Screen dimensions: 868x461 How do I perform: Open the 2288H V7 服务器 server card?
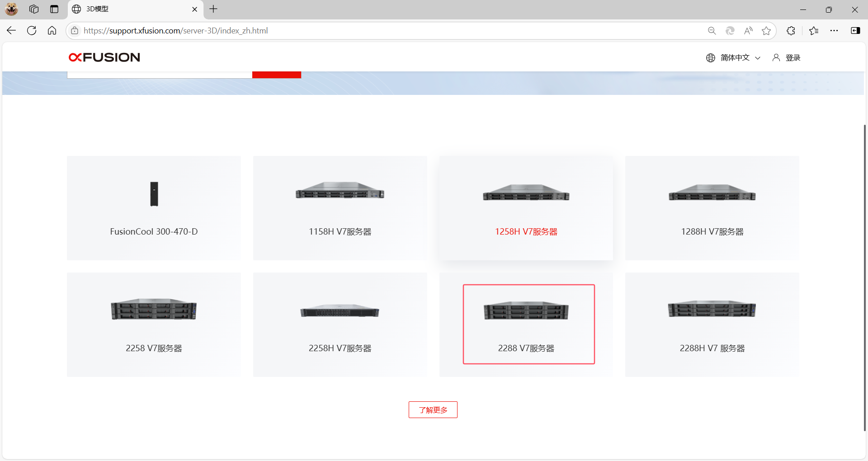(x=712, y=325)
